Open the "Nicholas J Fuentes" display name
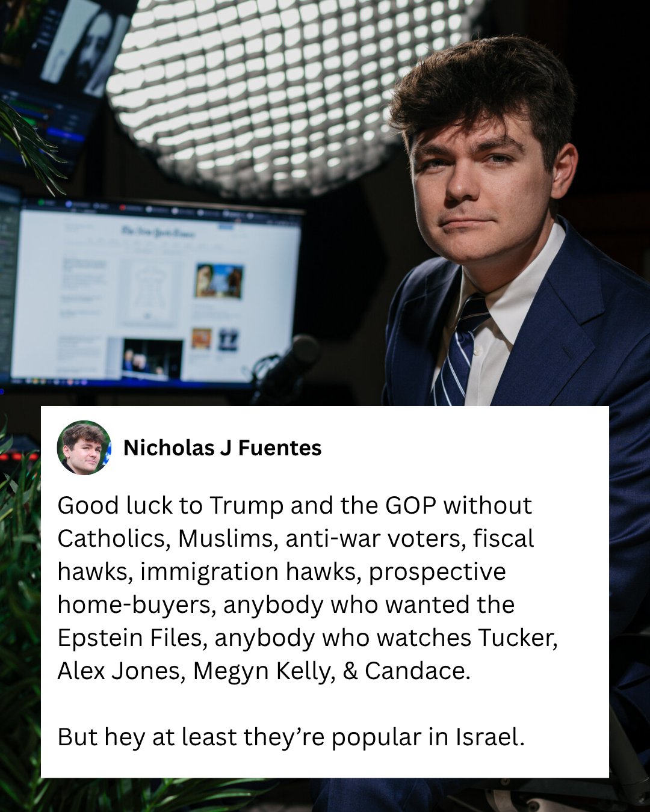 point(222,448)
